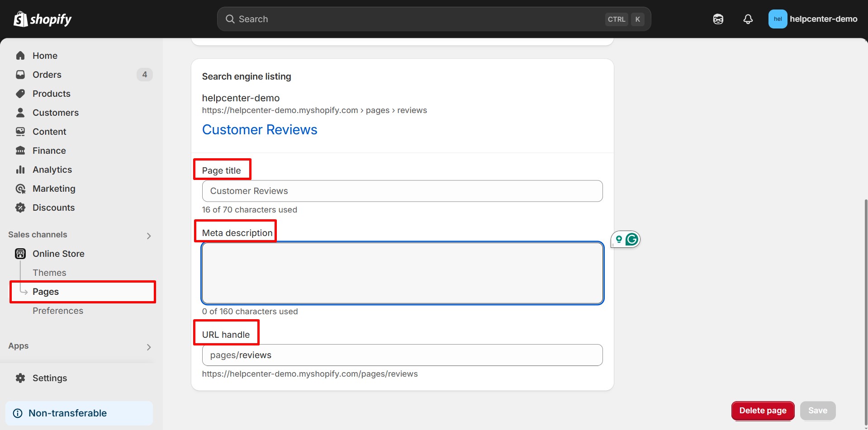Expand the Apps section chevron

[x=149, y=347]
